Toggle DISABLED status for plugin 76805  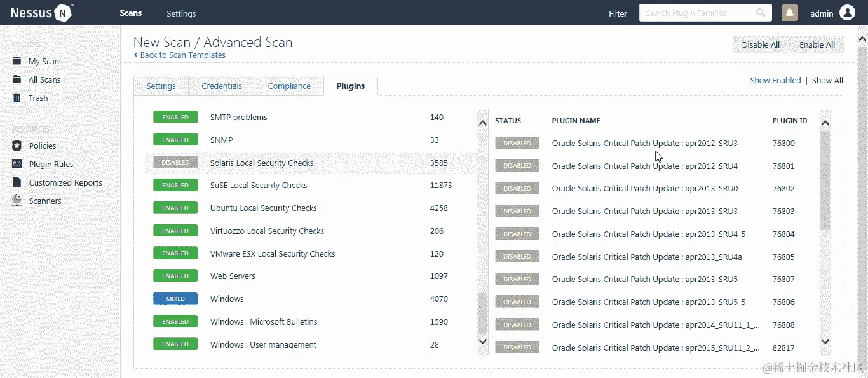517,257
